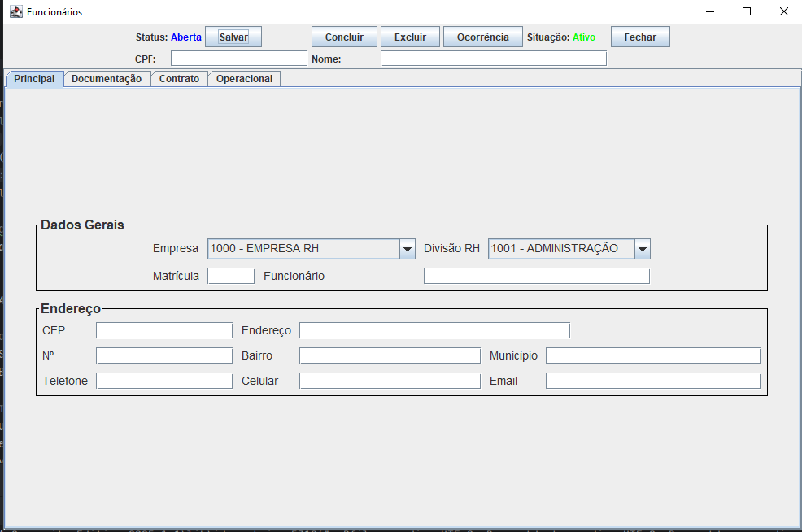Open the Documentação tab
The width and height of the screenshot is (802, 532).
(107, 79)
